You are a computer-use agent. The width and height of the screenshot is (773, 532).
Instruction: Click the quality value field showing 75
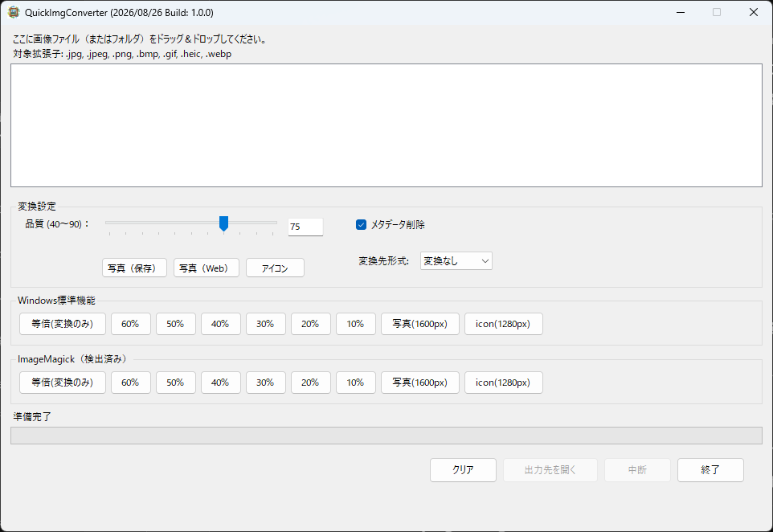pyautogui.click(x=305, y=227)
